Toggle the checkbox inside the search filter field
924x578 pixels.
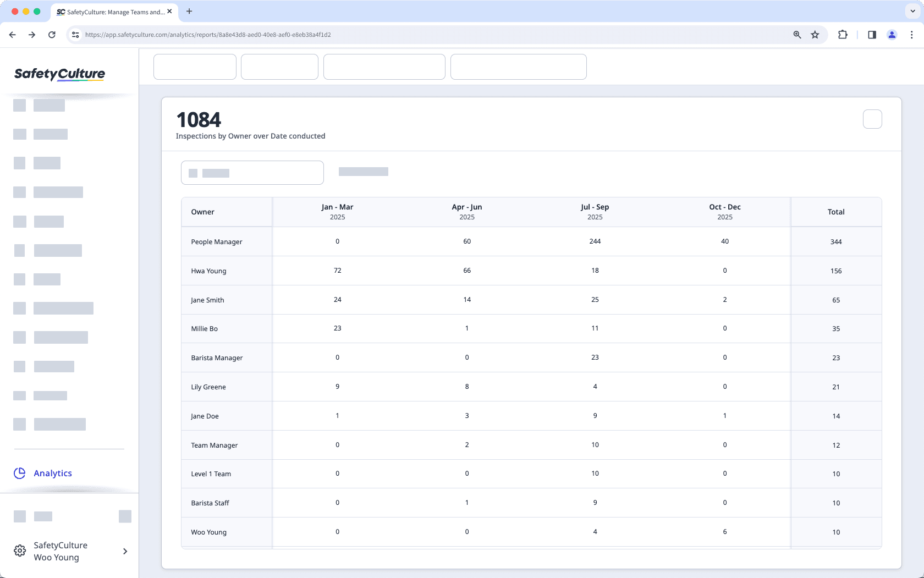pyautogui.click(x=194, y=173)
